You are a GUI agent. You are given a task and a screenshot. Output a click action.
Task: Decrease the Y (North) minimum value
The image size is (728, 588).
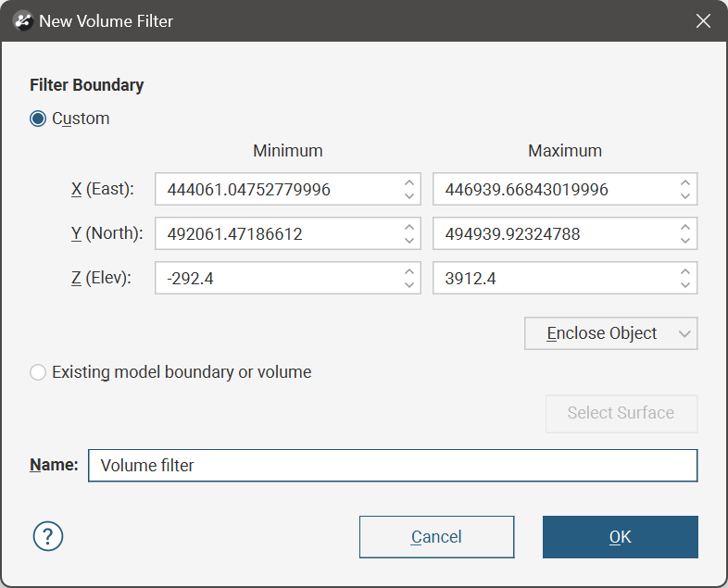tap(409, 241)
